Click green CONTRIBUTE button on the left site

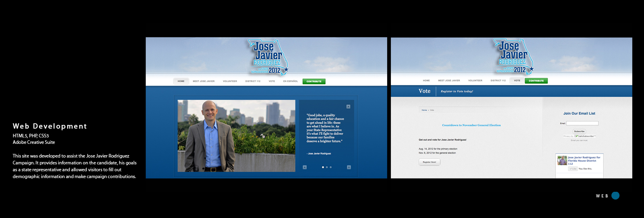314,81
